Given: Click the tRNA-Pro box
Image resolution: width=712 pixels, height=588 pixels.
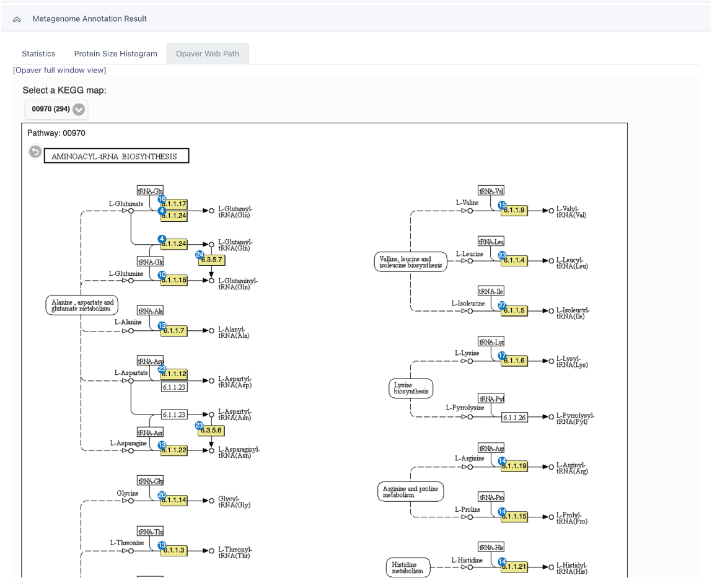Looking at the screenshot, I should pos(491,497).
